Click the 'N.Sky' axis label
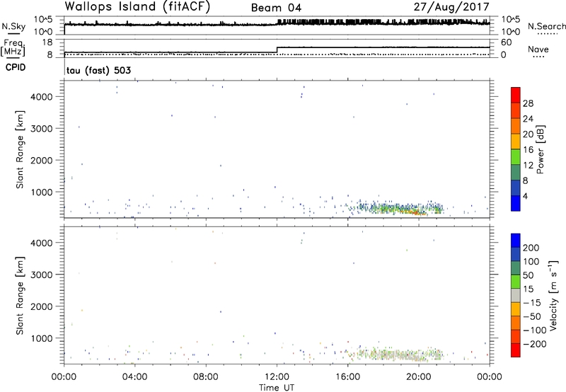This screenshot has height=392, width=566. point(13,26)
